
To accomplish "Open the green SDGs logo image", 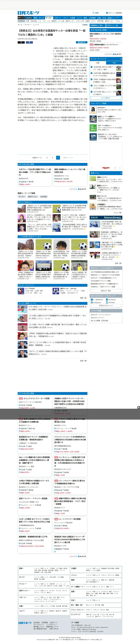I will (93, 128).
